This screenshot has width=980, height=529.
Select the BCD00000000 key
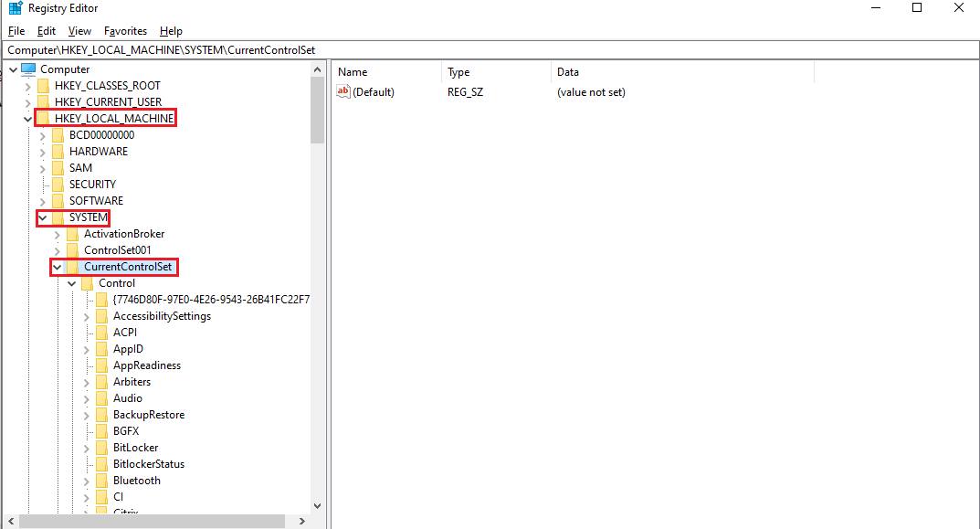[x=102, y=134]
